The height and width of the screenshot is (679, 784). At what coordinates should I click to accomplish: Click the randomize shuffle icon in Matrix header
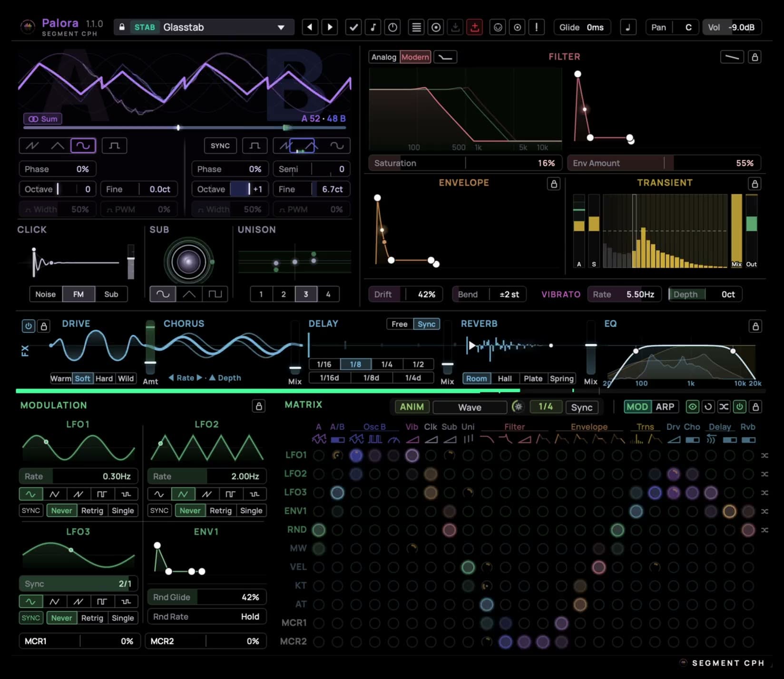click(724, 407)
